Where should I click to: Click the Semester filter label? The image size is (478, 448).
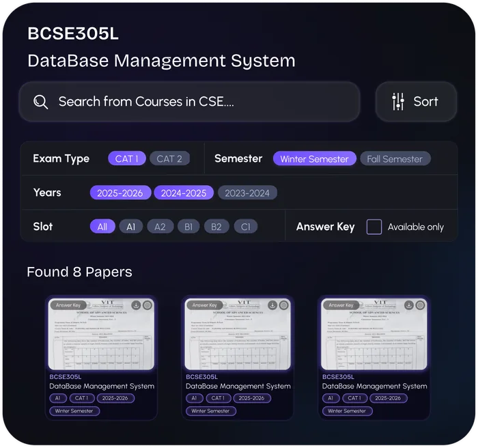(x=238, y=158)
